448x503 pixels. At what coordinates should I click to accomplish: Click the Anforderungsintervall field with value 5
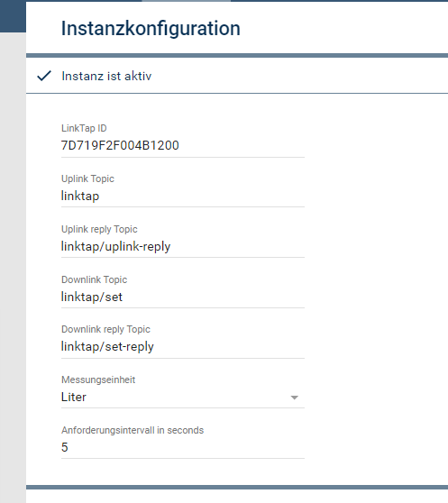tap(182, 447)
